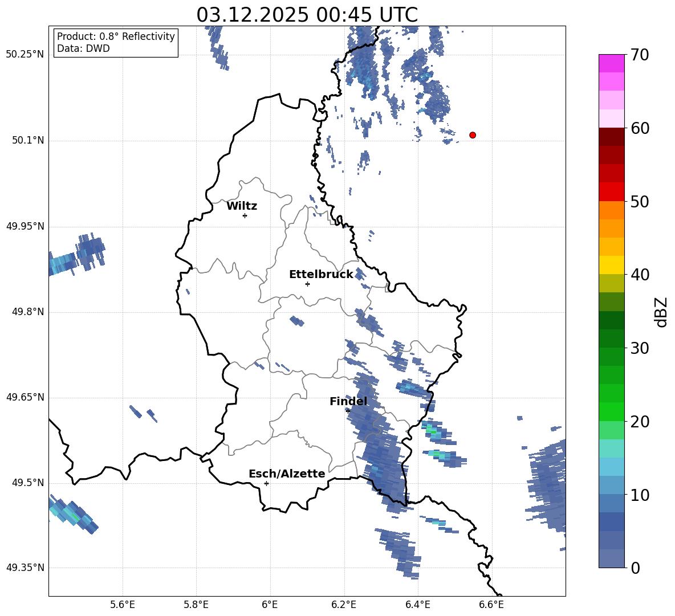
Task: Click the Ettelbruck location cross marker
Action: [x=307, y=284]
